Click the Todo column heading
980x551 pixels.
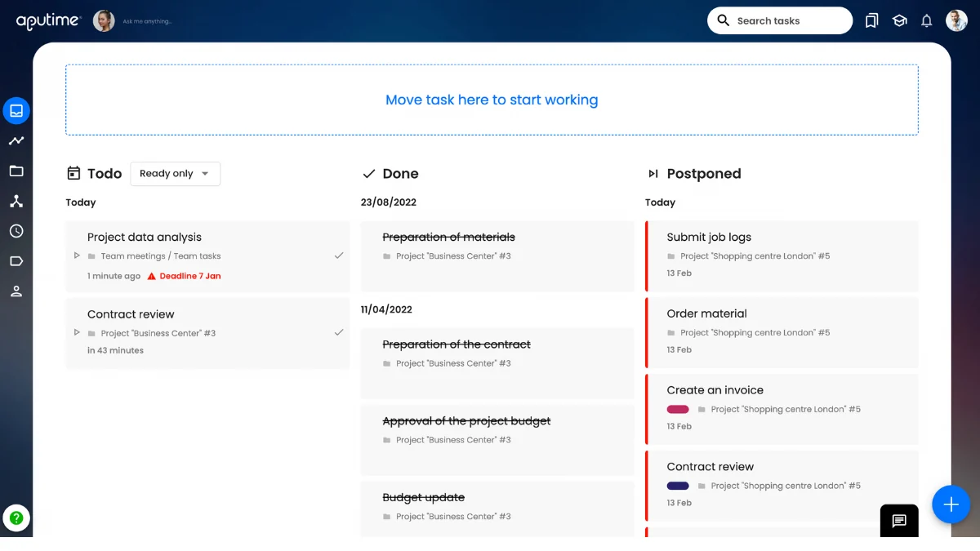105,173
